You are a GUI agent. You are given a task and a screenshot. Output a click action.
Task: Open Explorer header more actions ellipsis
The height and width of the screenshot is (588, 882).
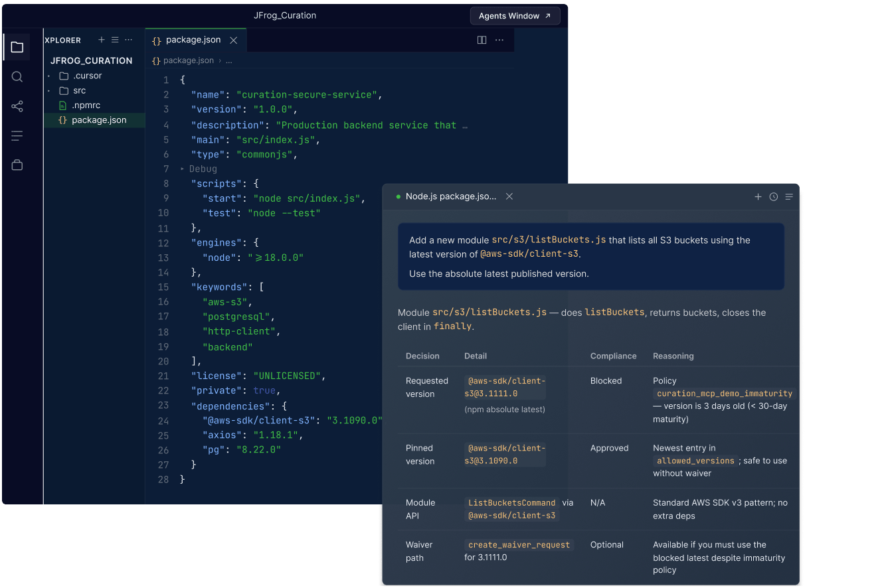click(129, 40)
